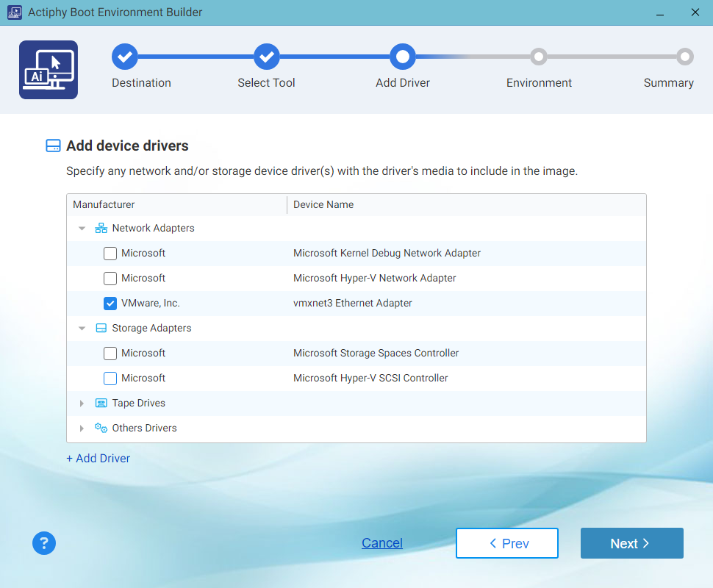Uncheck VMware vmxnet3 Ethernet Adapter box
Screen dimensions: 713x588
[110, 304]
